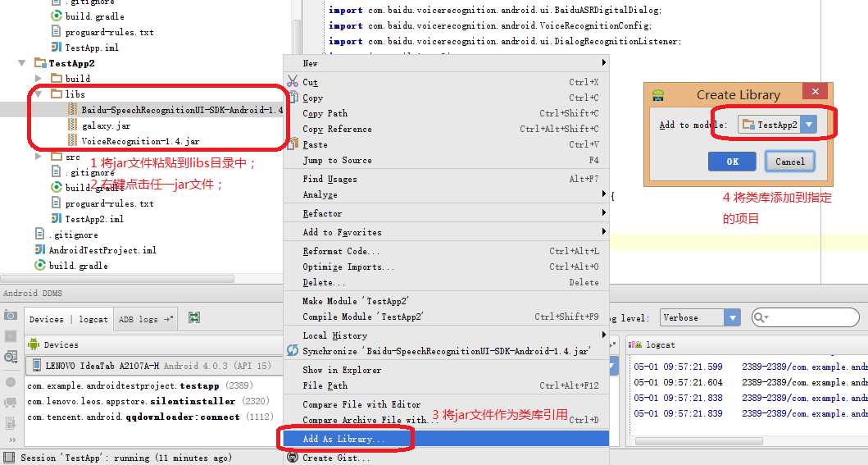Close the Create Library dialog
Viewport: 868px width, 465px height.
point(815,92)
